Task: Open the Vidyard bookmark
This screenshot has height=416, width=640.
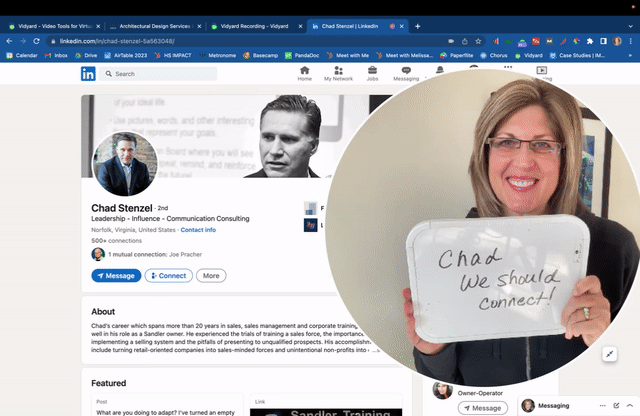Action: click(x=529, y=56)
